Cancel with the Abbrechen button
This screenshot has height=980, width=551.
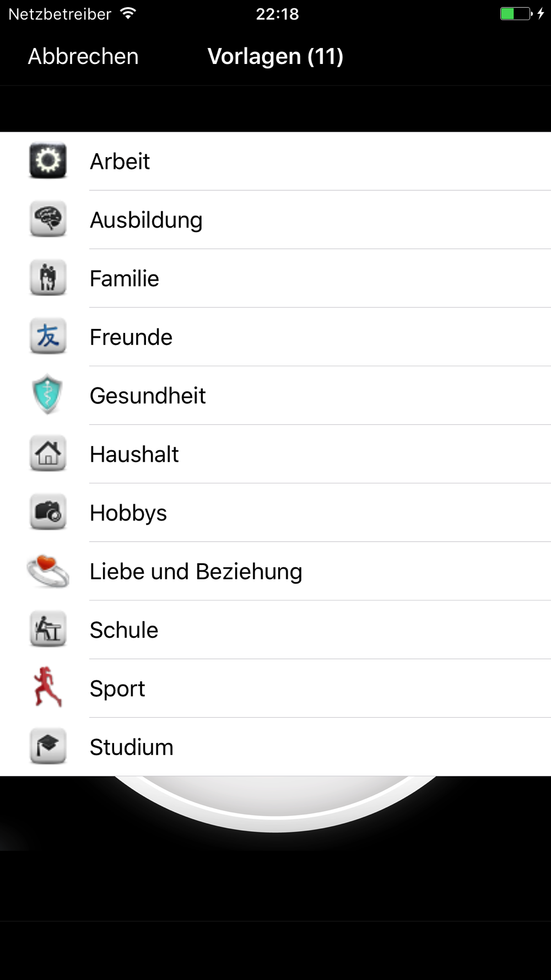[x=83, y=56]
